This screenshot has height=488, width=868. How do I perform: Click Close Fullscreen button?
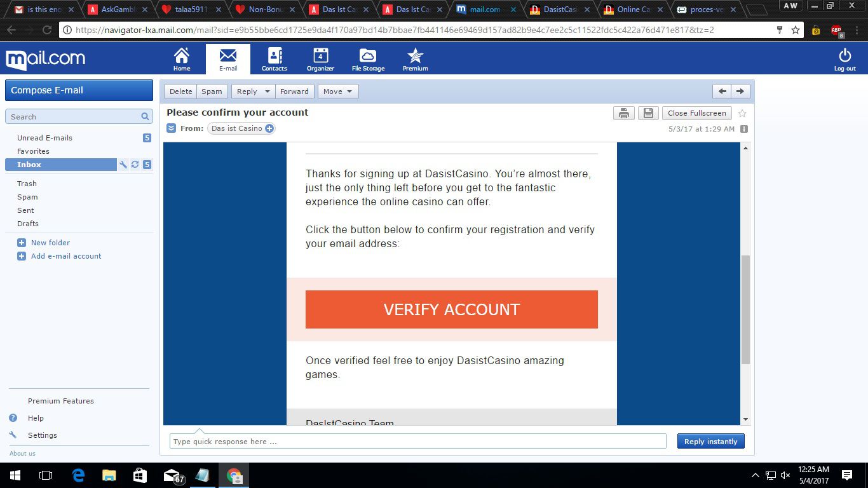coord(696,113)
